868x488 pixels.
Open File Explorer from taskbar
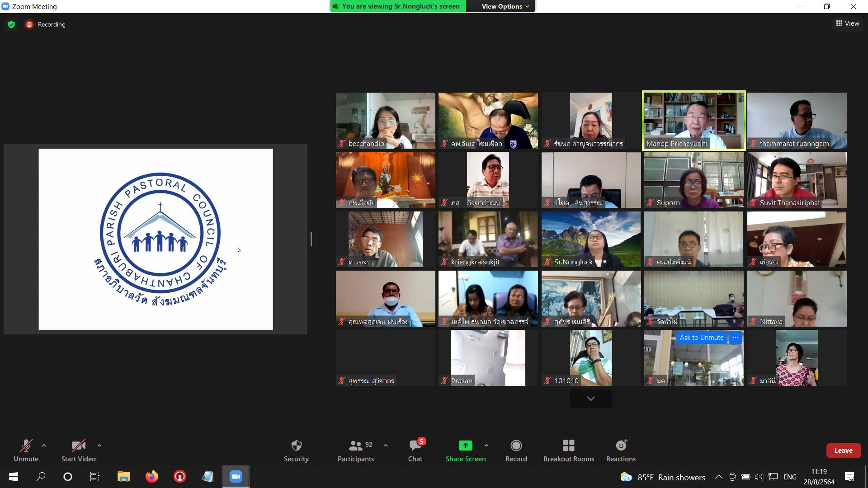(x=123, y=477)
